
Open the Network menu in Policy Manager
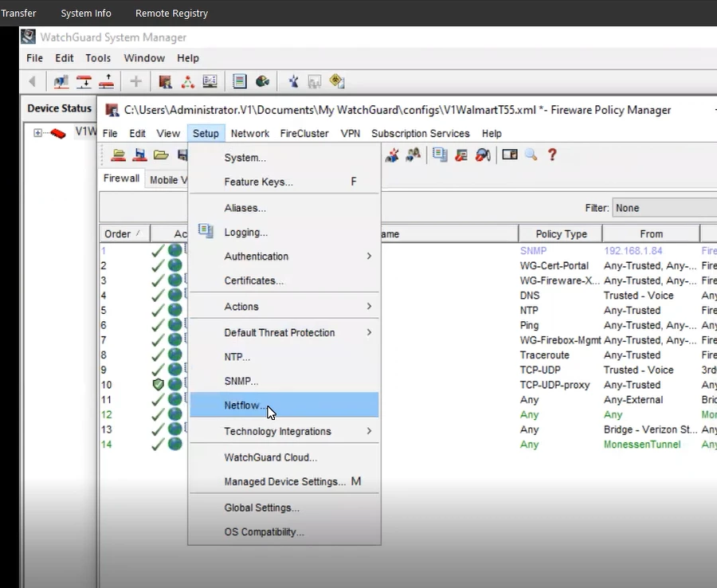pyautogui.click(x=249, y=134)
